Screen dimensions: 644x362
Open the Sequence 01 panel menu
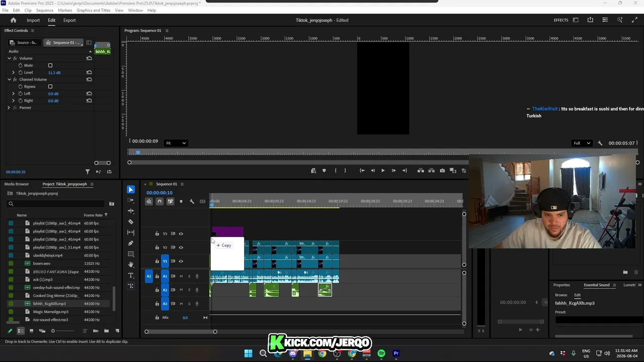click(x=182, y=184)
